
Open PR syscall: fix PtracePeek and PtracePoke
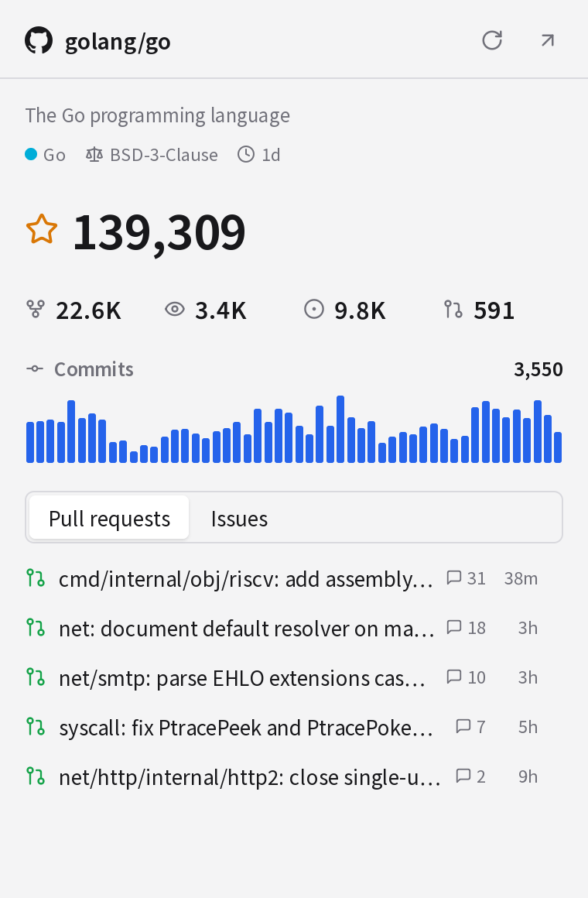[x=246, y=728]
